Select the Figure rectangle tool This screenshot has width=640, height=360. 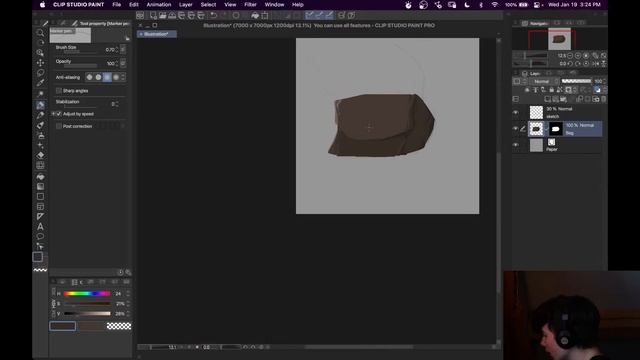coord(40,197)
